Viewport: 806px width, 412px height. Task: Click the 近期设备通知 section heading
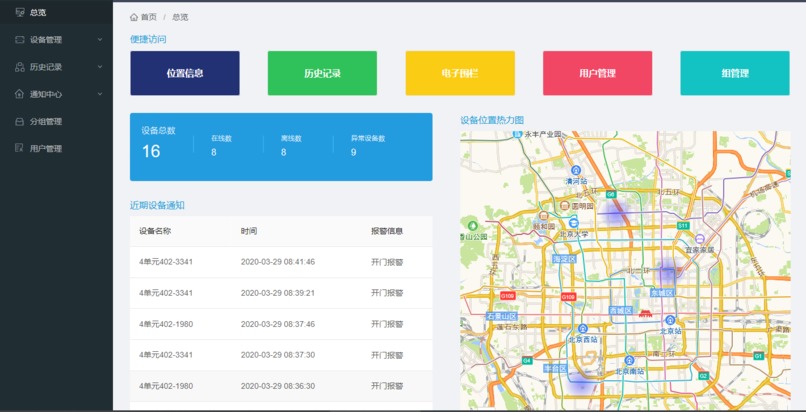pos(157,205)
